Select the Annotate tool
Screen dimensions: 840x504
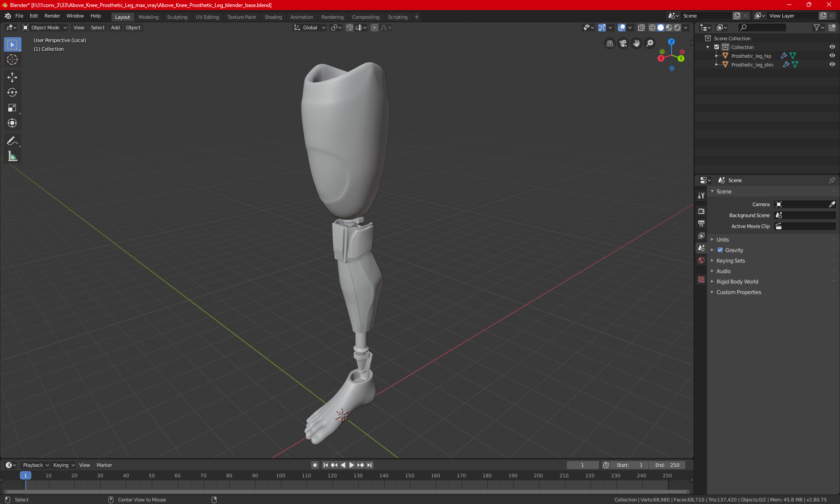(12, 141)
